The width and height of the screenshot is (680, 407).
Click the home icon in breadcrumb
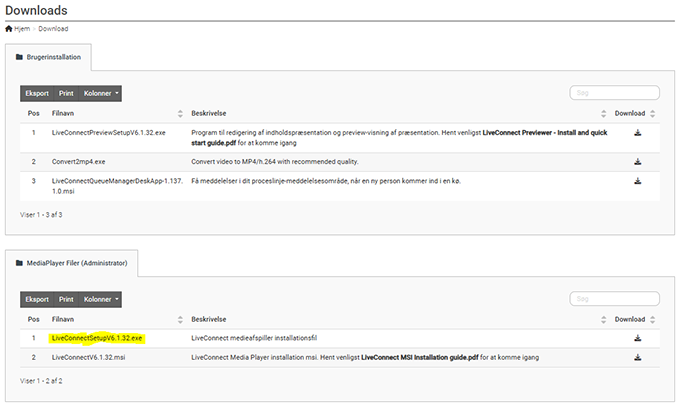pyautogui.click(x=9, y=29)
